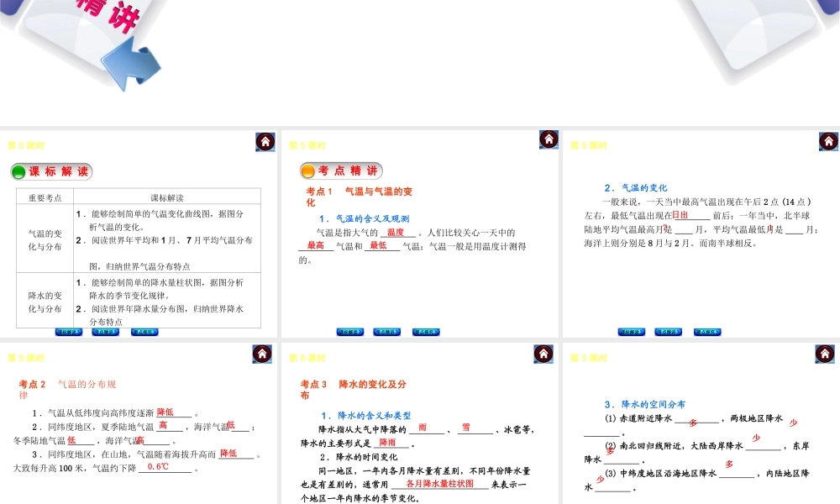Screen dimensions: 840x504
Task: Click the red answer 温度
Action: [x=396, y=232]
